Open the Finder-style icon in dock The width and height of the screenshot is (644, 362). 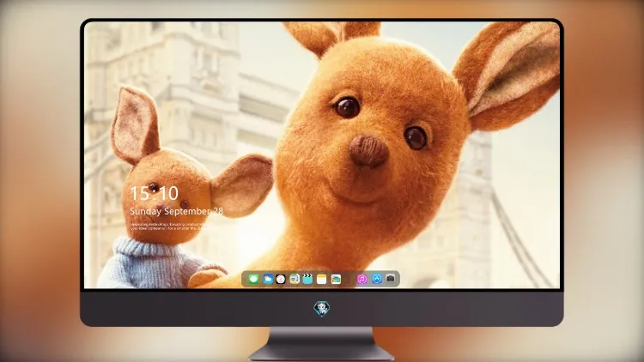(295, 279)
